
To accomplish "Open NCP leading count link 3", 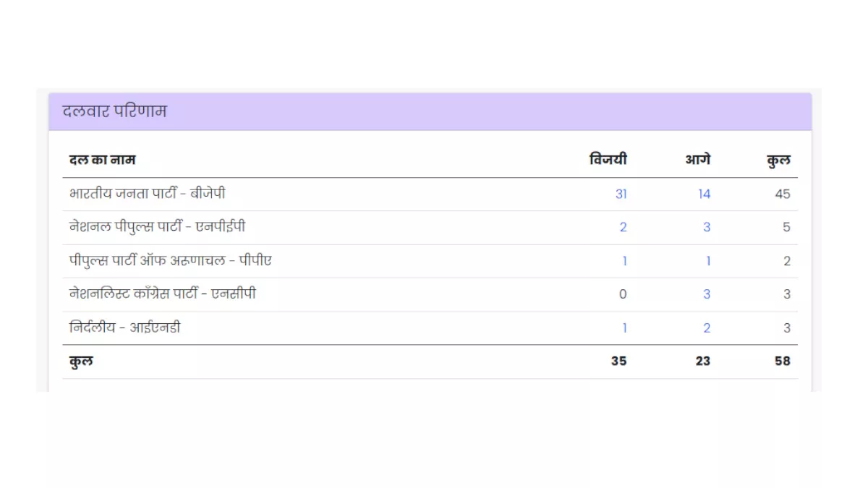I will pyautogui.click(x=706, y=294).
